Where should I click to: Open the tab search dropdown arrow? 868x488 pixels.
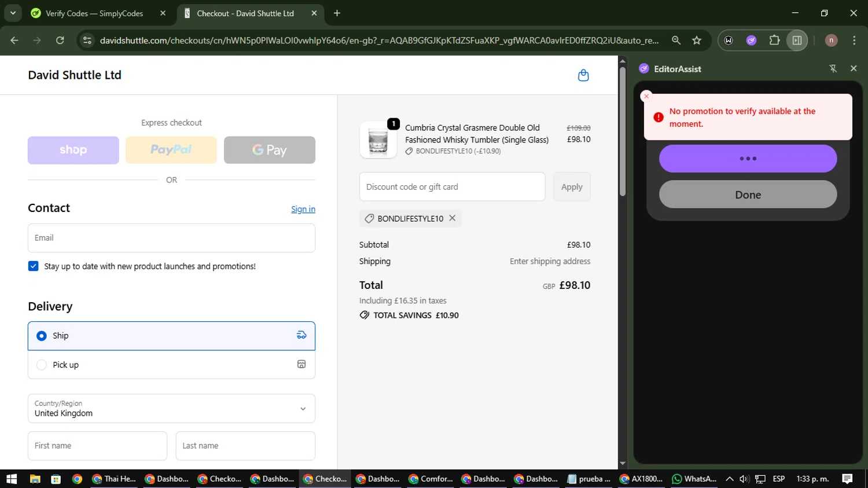[13, 13]
